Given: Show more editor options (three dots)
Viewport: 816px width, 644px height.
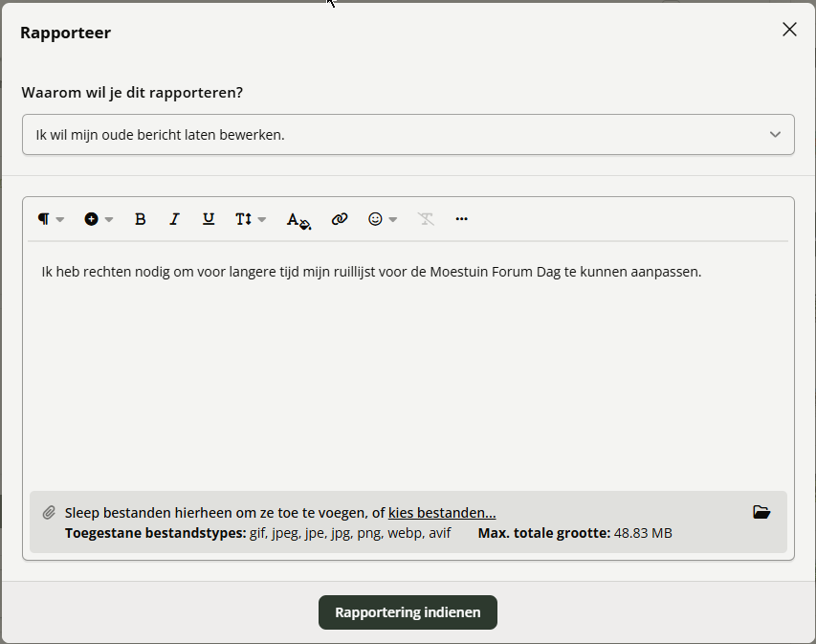Looking at the screenshot, I should [x=462, y=219].
